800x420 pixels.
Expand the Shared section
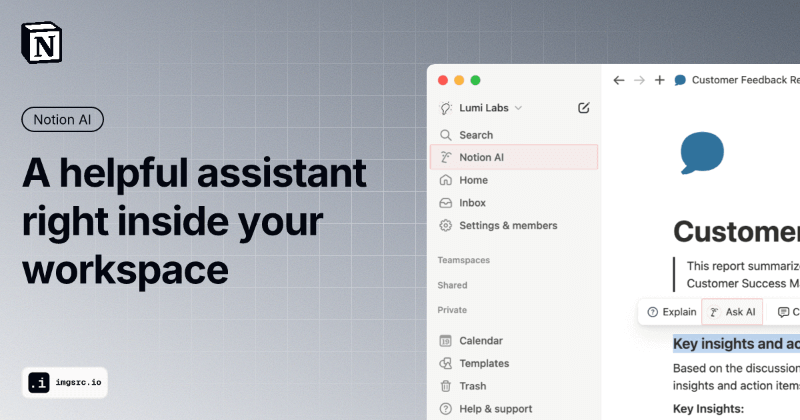click(x=452, y=285)
